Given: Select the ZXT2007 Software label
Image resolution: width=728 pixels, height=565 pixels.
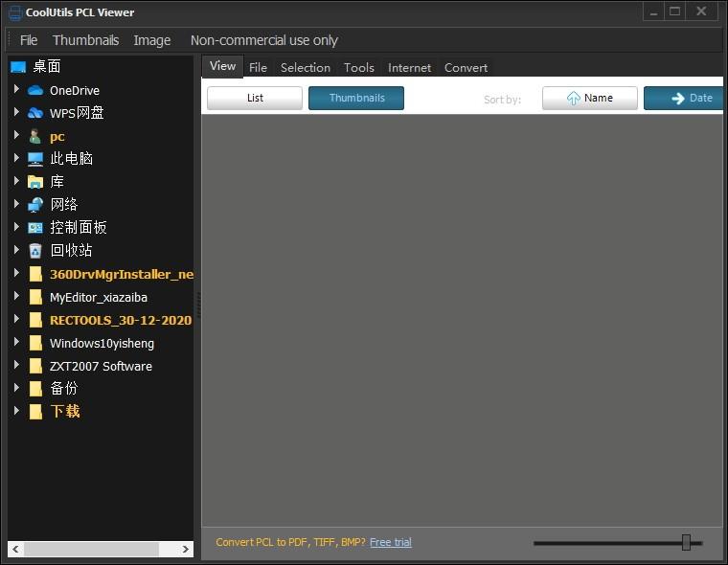Looking at the screenshot, I should coord(101,367).
